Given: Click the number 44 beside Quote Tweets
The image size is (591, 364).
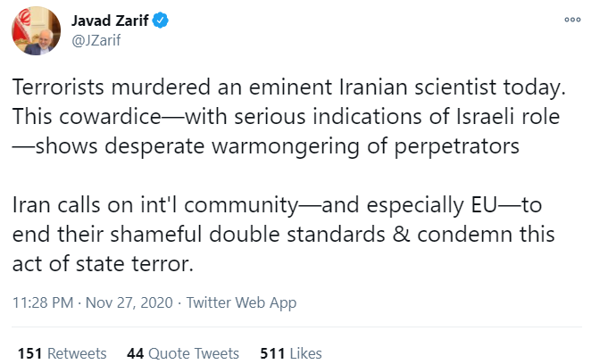Looking at the screenshot, I should [136, 353].
